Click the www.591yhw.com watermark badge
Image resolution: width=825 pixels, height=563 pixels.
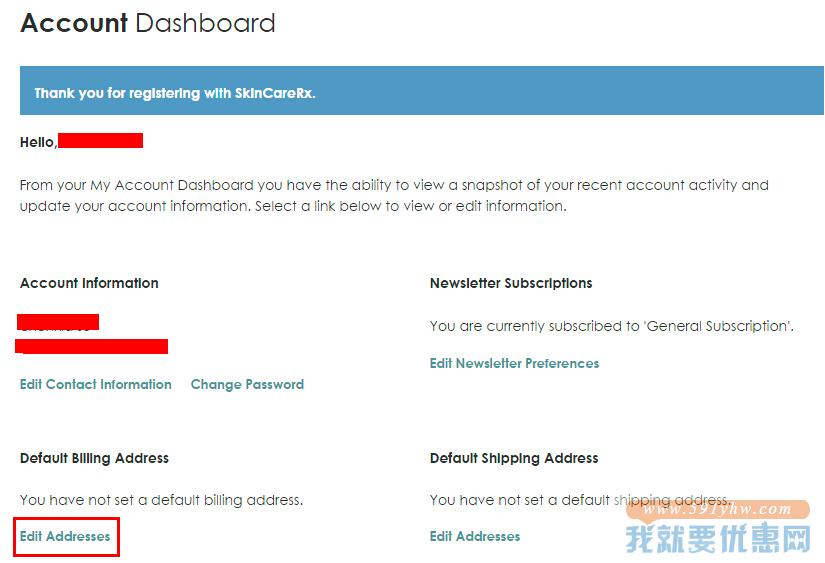click(718, 509)
